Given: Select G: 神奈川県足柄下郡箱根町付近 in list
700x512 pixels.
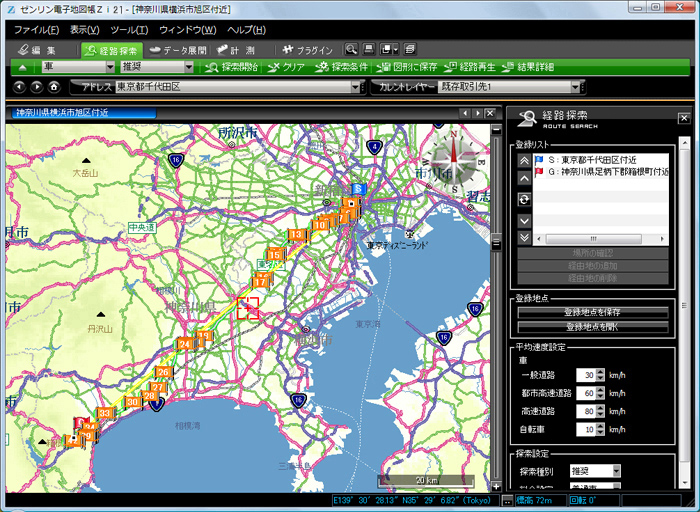Looking at the screenshot, I should pos(601,171).
